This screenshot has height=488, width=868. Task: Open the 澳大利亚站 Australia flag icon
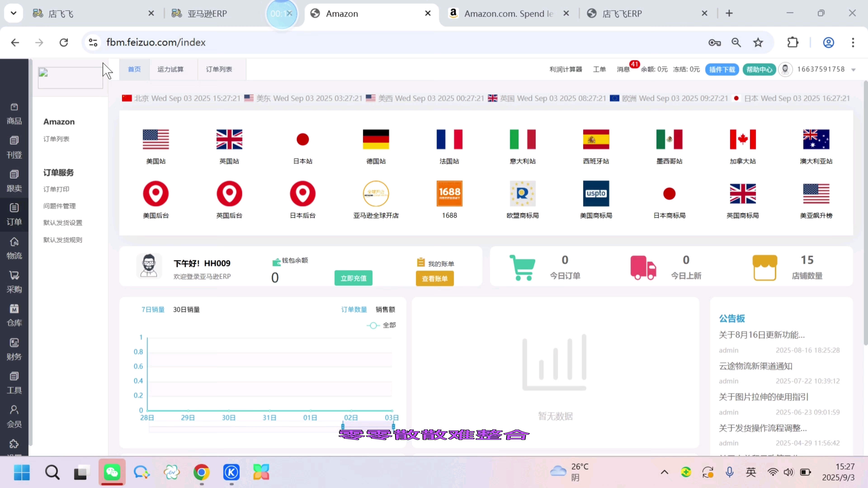pos(816,139)
